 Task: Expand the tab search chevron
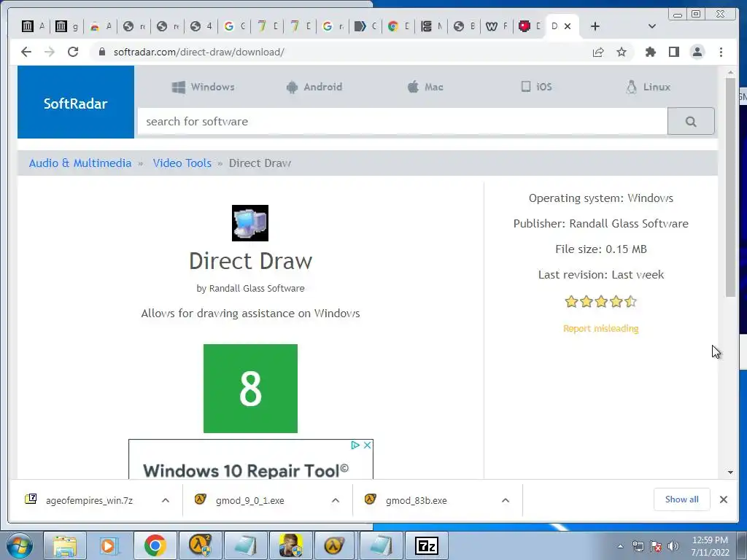pos(652,26)
